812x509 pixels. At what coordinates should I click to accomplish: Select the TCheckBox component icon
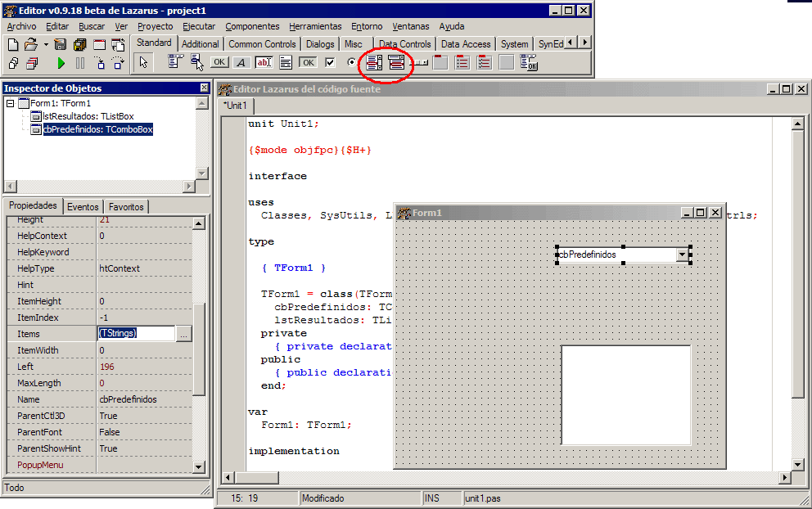coord(330,62)
